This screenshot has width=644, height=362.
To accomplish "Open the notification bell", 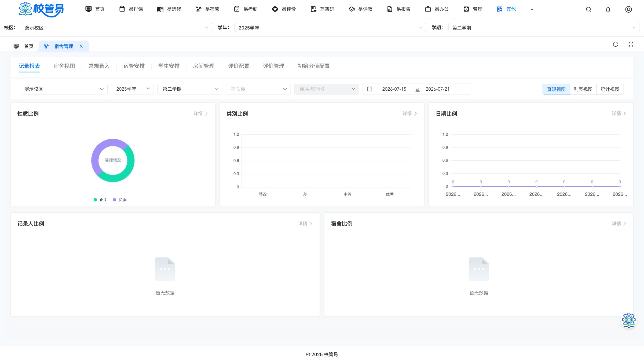I will tap(608, 9).
